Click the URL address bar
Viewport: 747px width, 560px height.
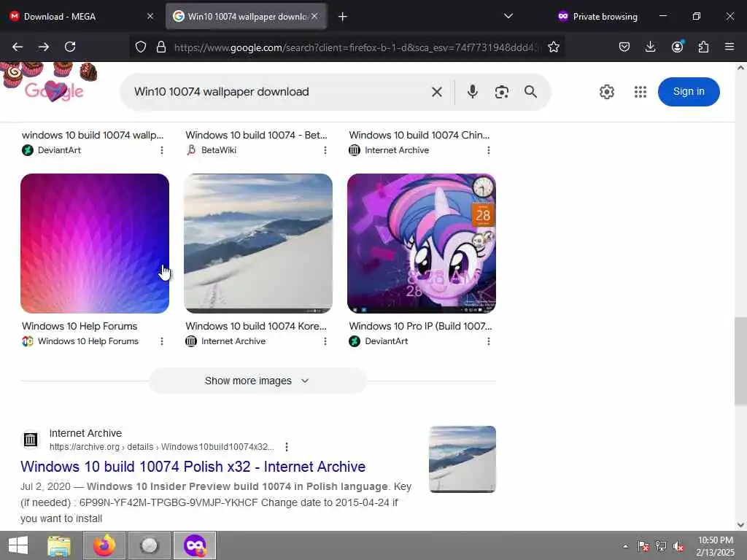[355, 47]
